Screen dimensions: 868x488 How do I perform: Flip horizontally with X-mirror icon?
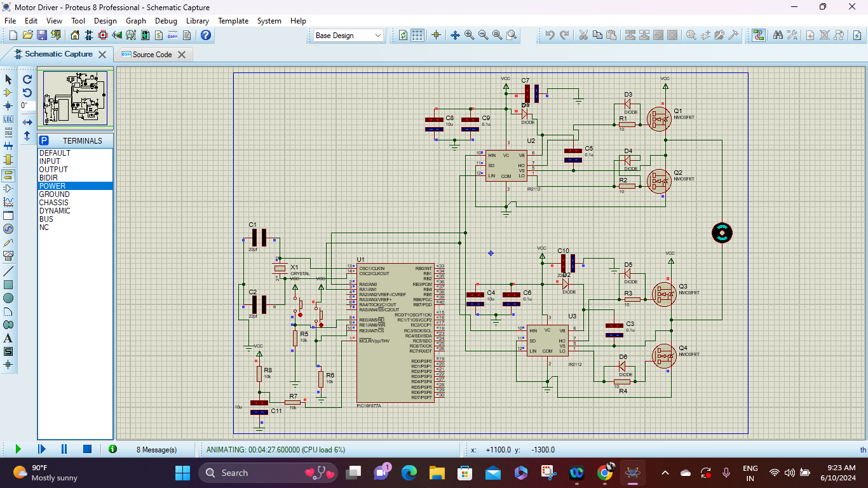click(x=27, y=122)
